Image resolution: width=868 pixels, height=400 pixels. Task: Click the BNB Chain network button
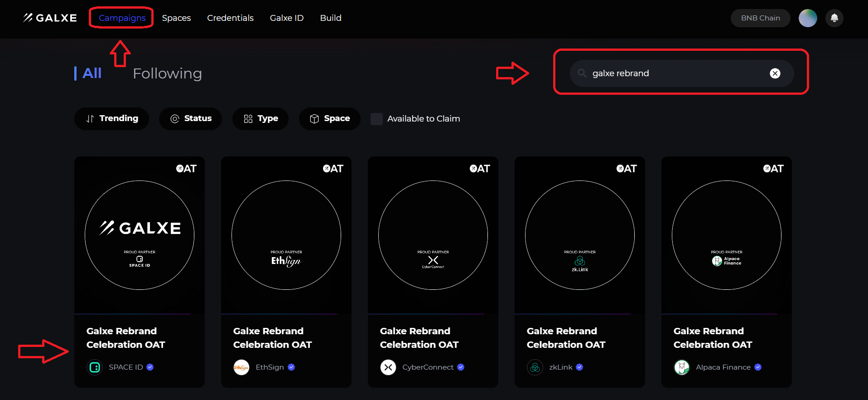coord(760,18)
